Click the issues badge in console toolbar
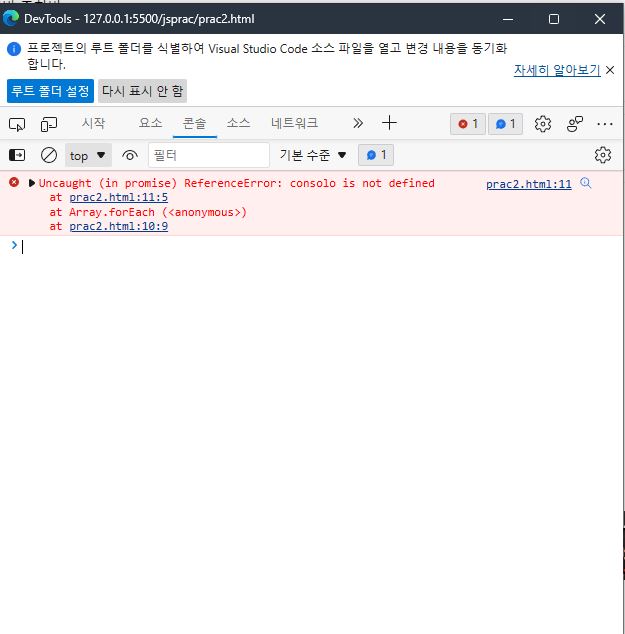Screen dimensions: 625x634 376,155
